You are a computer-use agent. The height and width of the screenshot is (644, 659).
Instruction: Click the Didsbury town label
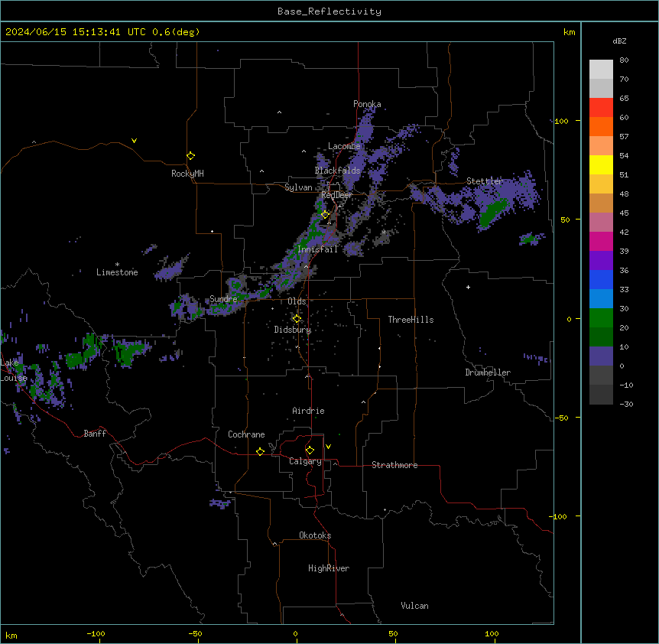click(293, 330)
